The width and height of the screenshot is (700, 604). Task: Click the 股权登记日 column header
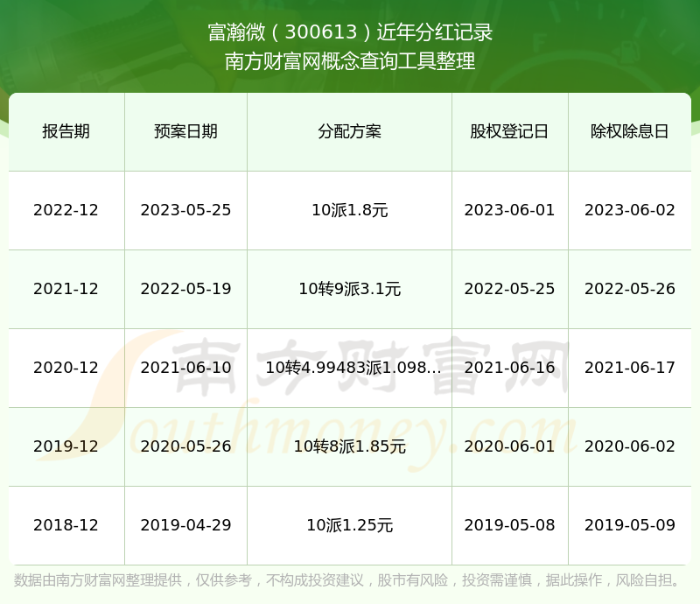(x=509, y=131)
